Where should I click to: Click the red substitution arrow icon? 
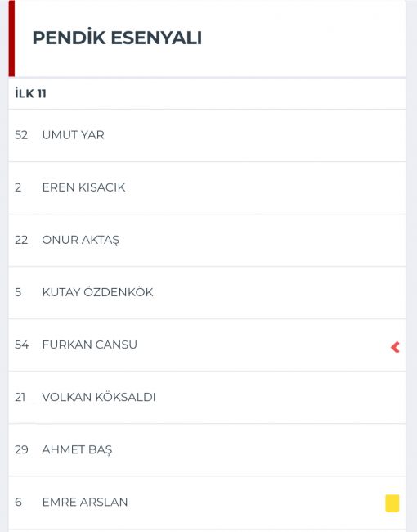click(x=395, y=347)
